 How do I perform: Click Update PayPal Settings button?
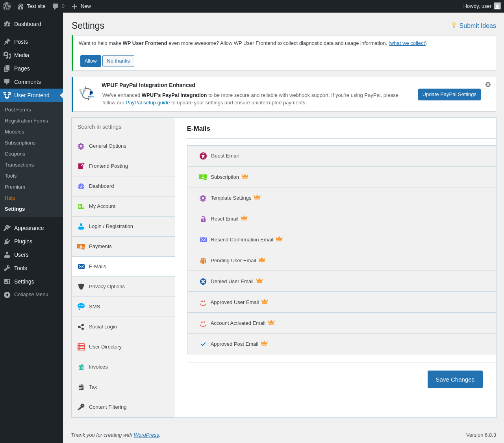(x=449, y=95)
